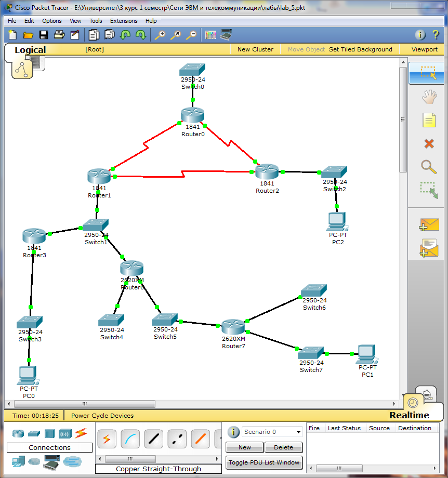Open the Tools menu
The height and width of the screenshot is (478, 448).
96,21
